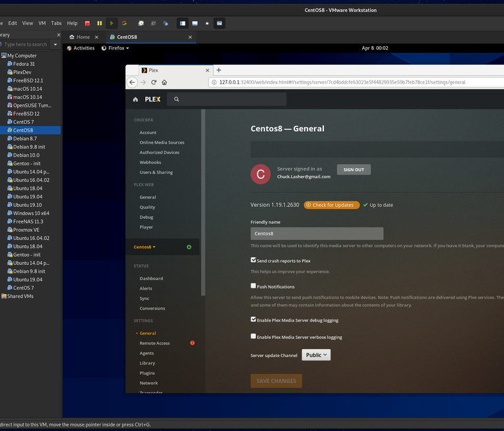Screen dimensions: 504x431
Task: Click GNOME Activities button
Action: pos(80,48)
